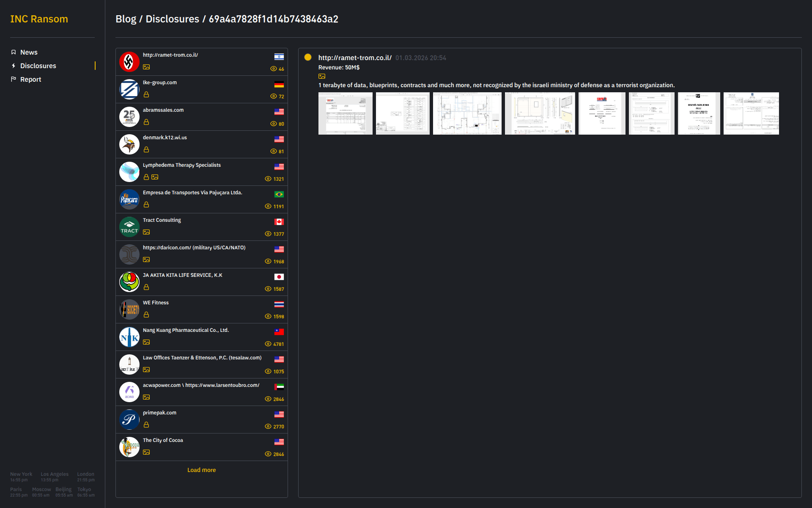The image size is (812, 508).
Task: Open the ramet-trom.co.il link in detail panel
Action: (x=355, y=58)
